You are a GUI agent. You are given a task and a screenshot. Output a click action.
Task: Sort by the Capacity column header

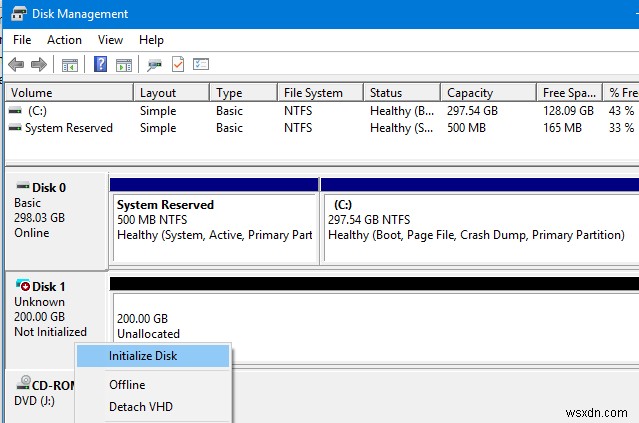(488, 93)
